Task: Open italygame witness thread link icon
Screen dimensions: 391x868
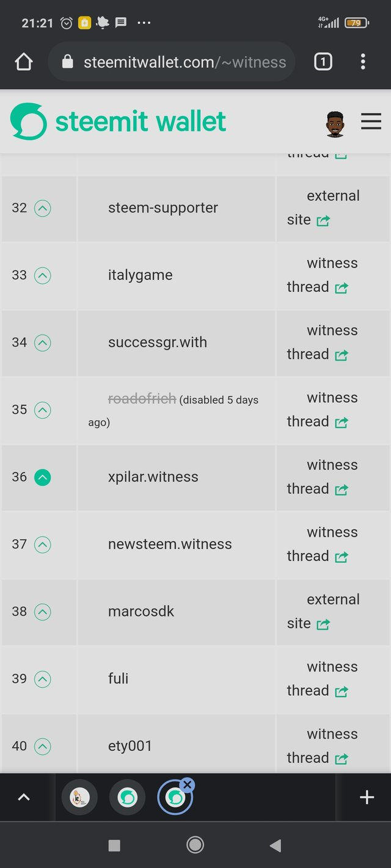Action: click(342, 288)
